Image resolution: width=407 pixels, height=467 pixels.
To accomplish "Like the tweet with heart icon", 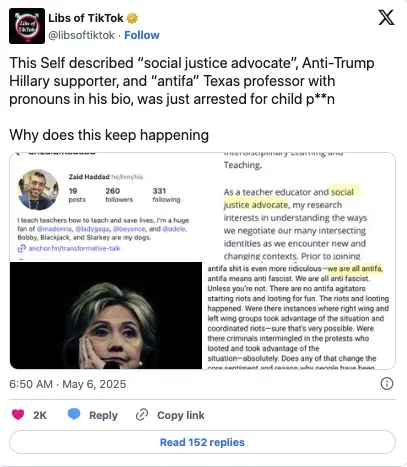I will pos(18,415).
